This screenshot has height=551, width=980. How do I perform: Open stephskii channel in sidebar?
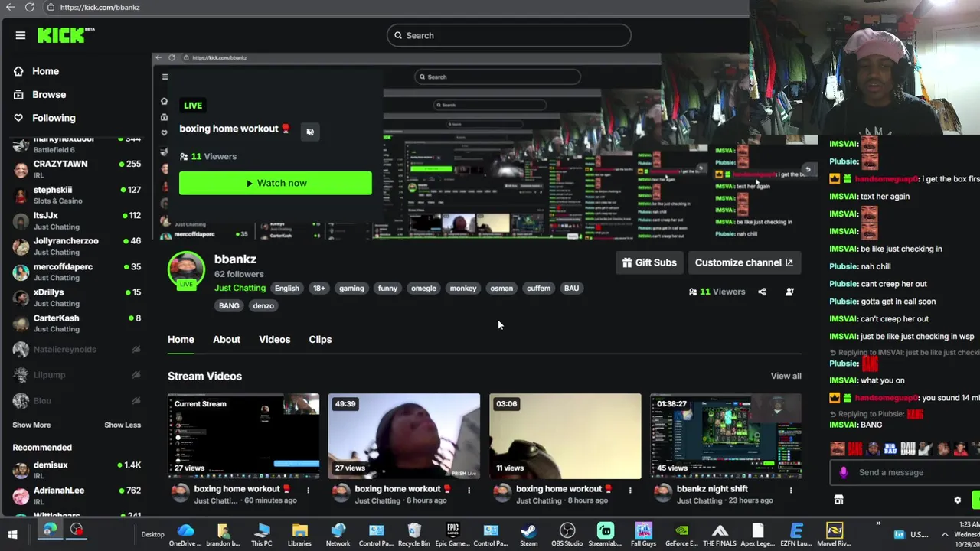click(77, 195)
